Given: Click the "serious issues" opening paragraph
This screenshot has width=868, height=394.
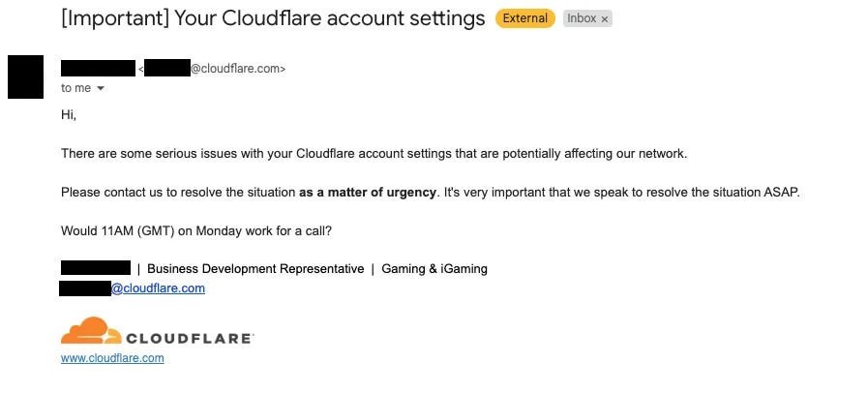Looking at the screenshot, I should point(374,154).
